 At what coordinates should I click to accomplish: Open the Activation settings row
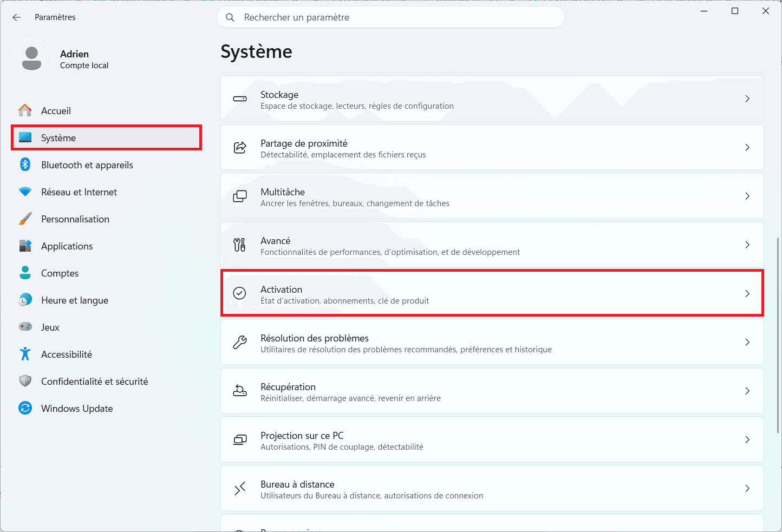pos(492,293)
